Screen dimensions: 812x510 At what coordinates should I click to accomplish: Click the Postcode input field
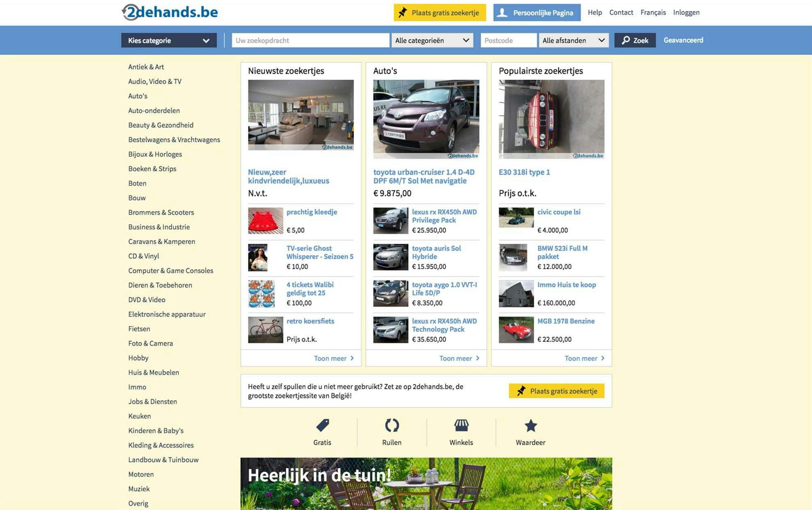[508, 40]
